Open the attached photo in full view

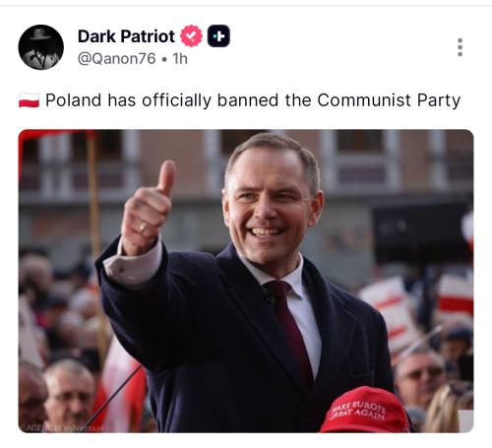[x=246, y=281]
